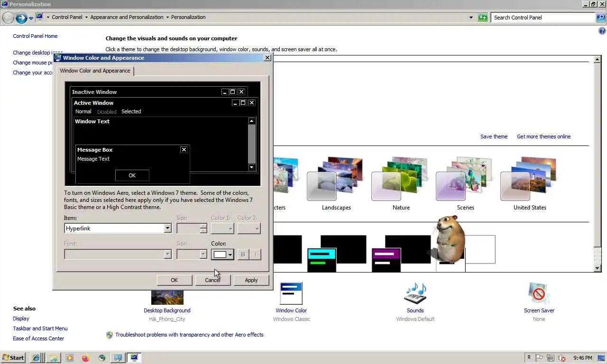Open Windows Explorer folder on the taskbar

(54, 358)
